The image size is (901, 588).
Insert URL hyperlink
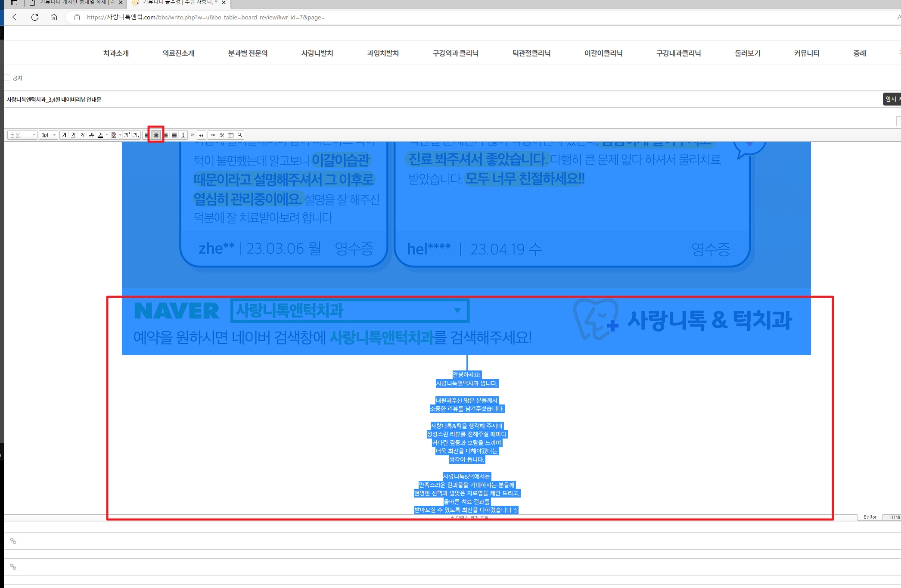[x=212, y=135]
